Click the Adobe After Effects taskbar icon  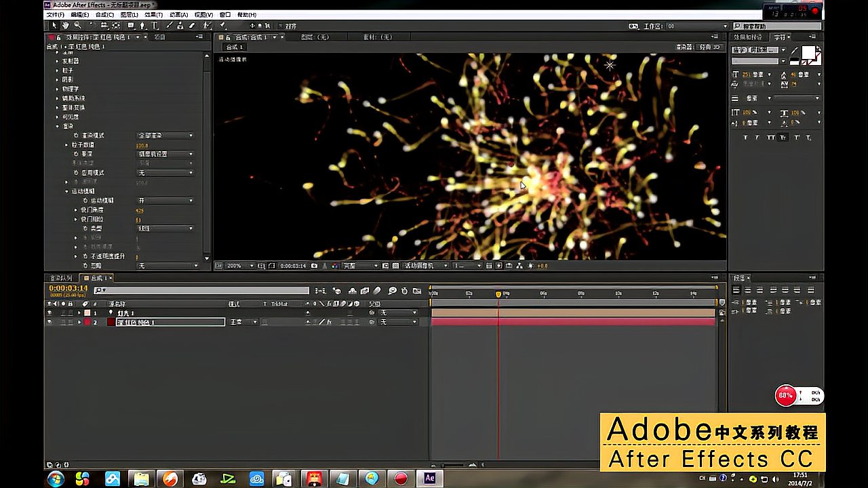pyautogui.click(x=429, y=478)
